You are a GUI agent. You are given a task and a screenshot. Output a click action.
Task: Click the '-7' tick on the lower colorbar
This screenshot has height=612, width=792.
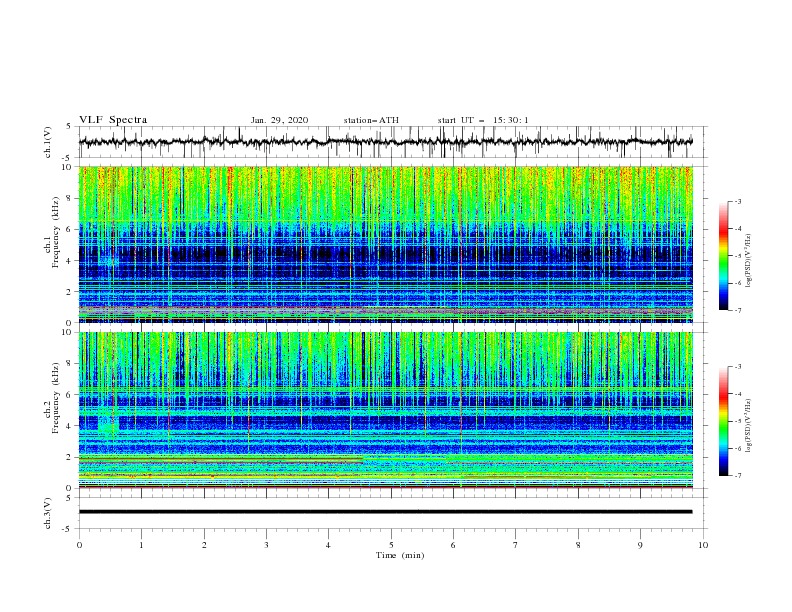pyautogui.click(x=737, y=476)
